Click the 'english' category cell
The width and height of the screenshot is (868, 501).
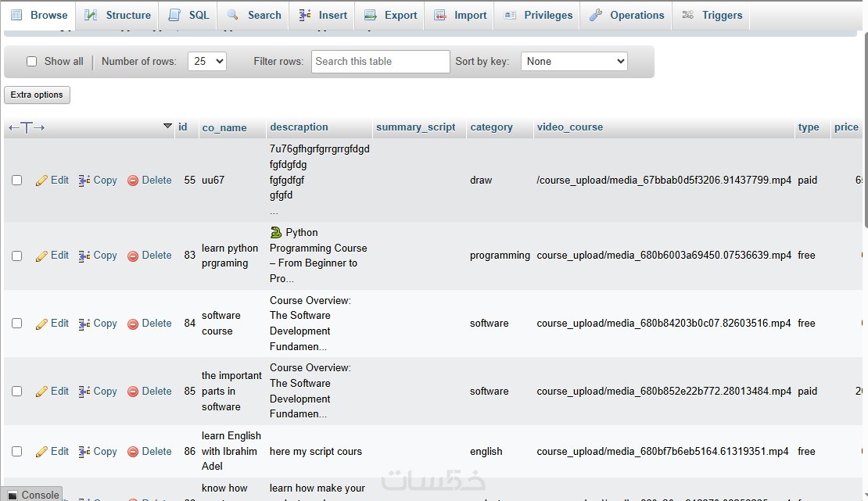tap(486, 451)
